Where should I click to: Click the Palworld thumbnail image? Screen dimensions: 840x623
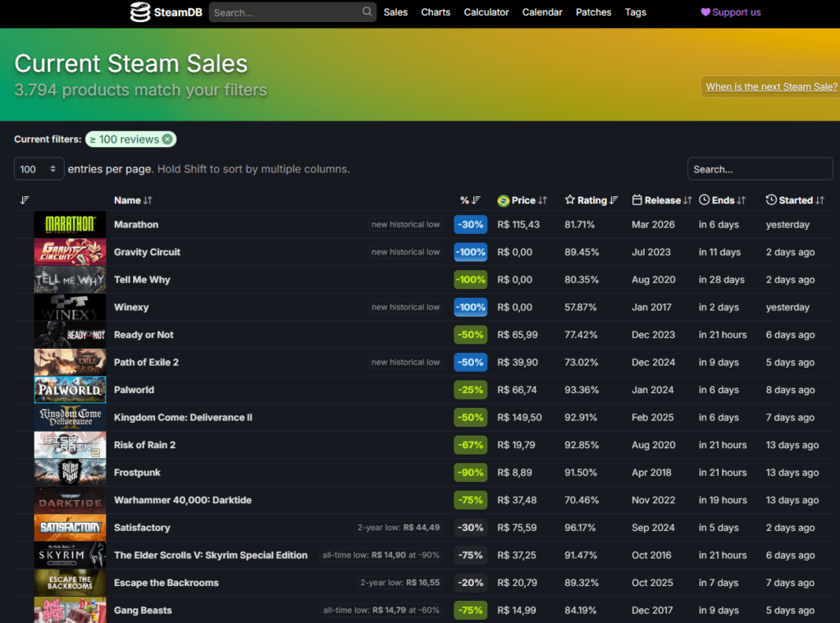tap(71, 390)
